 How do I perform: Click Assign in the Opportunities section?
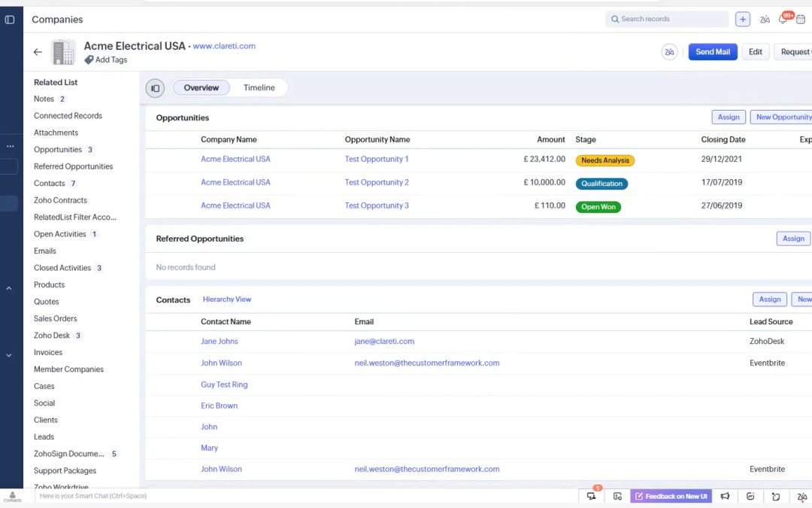pyautogui.click(x=729, y=117)
